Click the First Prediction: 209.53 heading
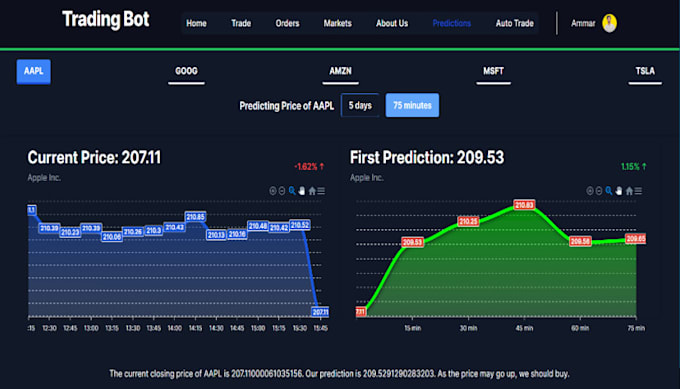The width and height of the screenshot is (680, 389). point(427,157)
